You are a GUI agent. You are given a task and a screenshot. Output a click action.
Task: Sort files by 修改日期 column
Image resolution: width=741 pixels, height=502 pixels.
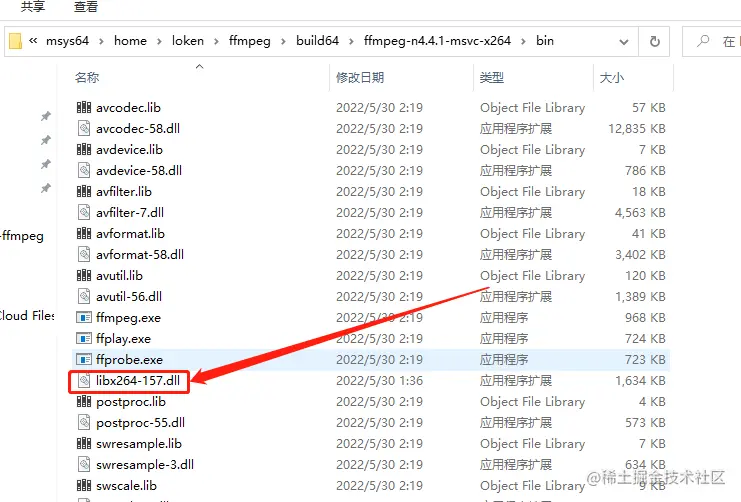[360, 78]
